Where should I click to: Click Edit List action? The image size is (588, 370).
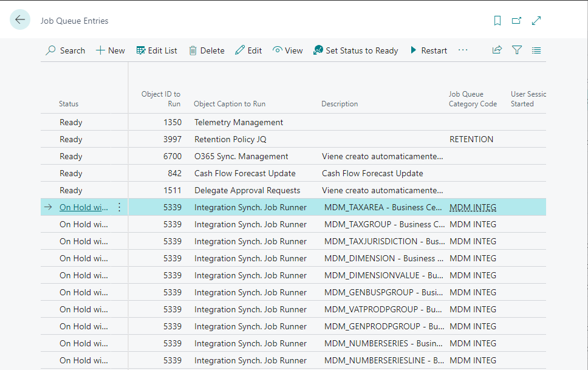(x=157, y=50)
